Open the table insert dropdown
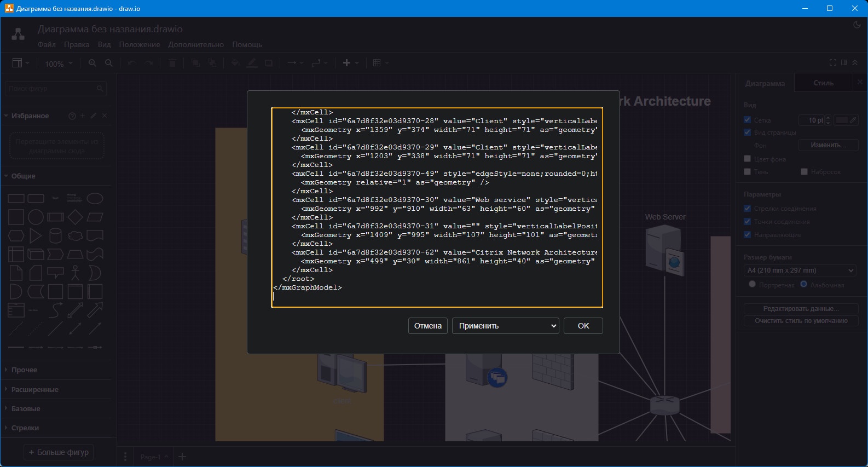868x467 pixels. pyautogui.click(x=380, y=63)
